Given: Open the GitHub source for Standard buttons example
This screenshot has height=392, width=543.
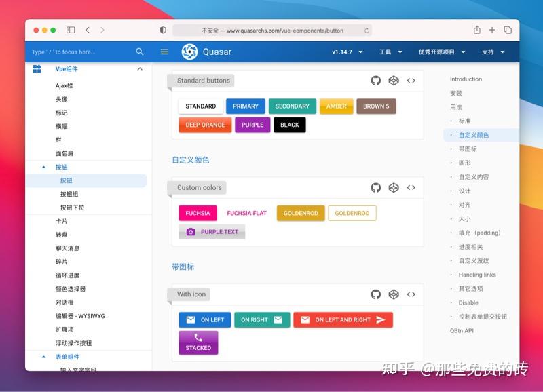Looking at the screenshot, I should click(x=376, y=81).
